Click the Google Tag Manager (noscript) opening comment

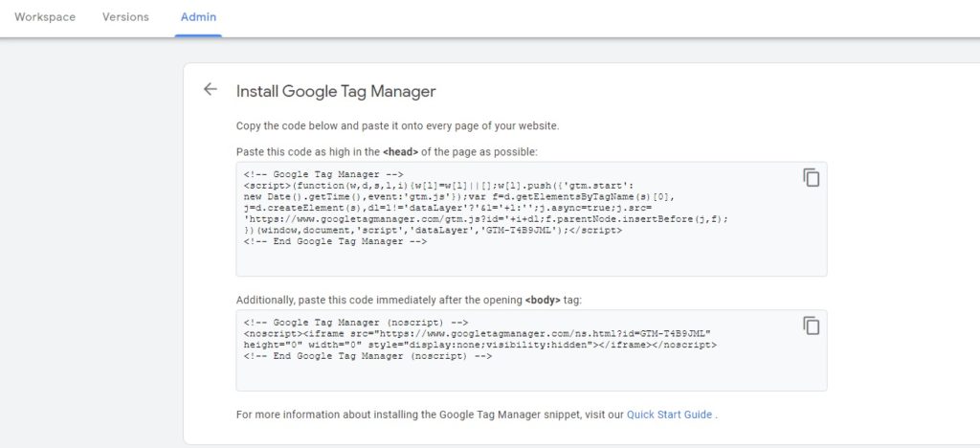pos(356,322)
